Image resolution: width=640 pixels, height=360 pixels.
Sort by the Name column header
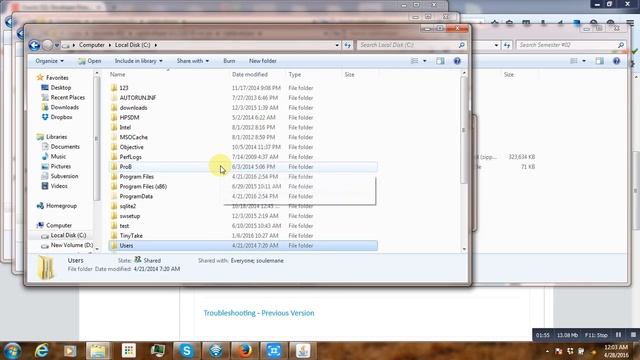pyautogui.click(x=118, y=75)
